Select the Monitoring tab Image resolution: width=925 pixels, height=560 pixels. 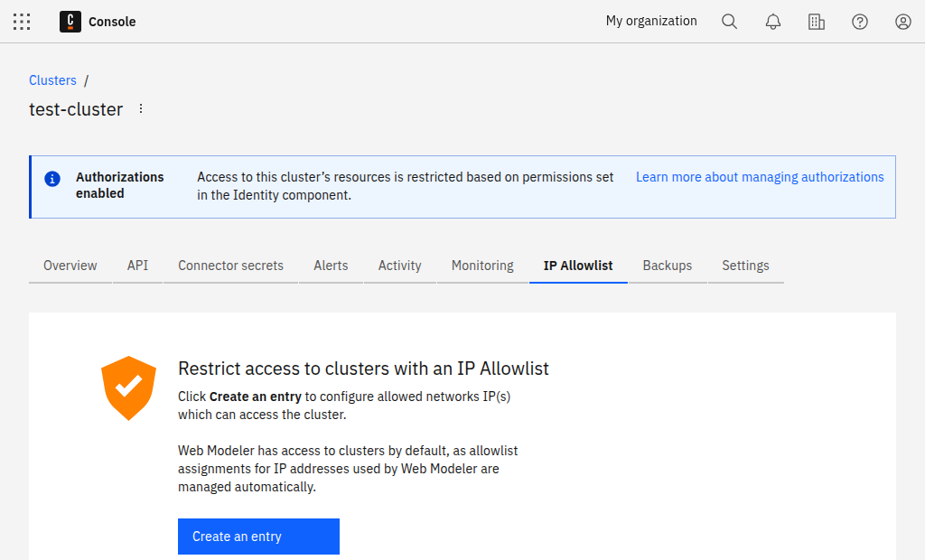click(x=482, y=266)
